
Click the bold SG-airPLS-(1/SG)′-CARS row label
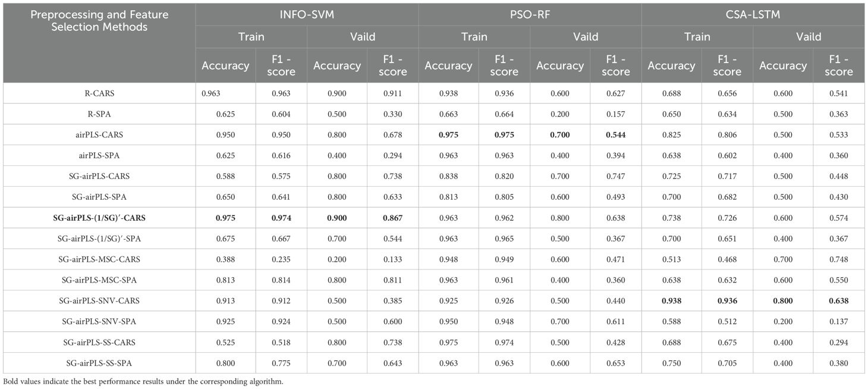tap(99, 218)
